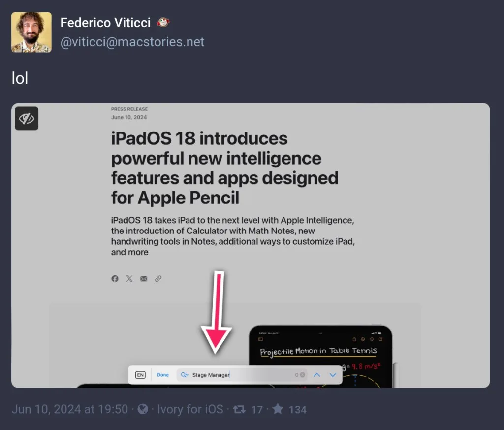504x430 pixels.
Task: Clear the search text with the x icon
Action: 303,375
